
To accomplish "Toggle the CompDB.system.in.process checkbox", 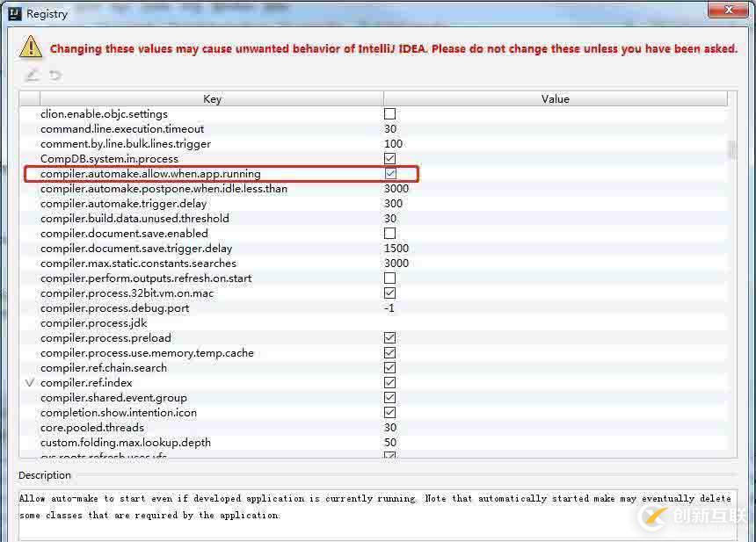I will coord(389,158).
